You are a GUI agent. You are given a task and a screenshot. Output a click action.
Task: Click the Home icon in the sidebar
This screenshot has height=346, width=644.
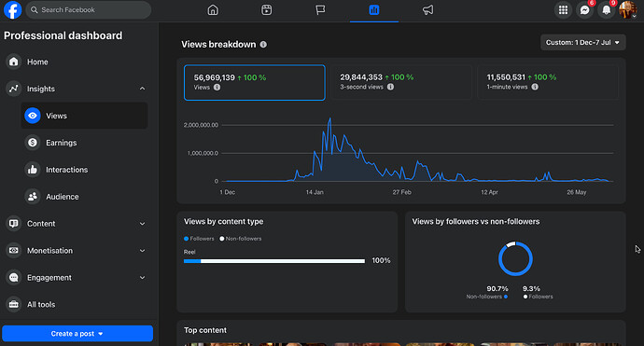[14, 62]
